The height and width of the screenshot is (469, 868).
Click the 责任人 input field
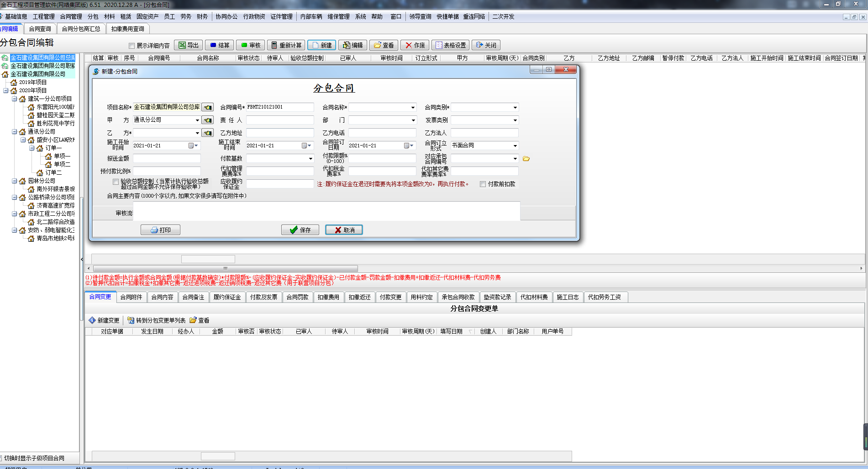pyautogui.click(x=280, y=120)
